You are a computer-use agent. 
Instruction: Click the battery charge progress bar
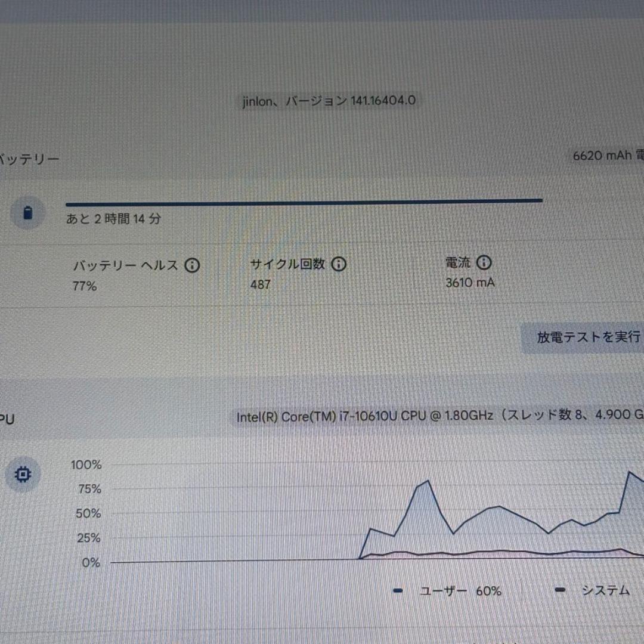point(304,201)
